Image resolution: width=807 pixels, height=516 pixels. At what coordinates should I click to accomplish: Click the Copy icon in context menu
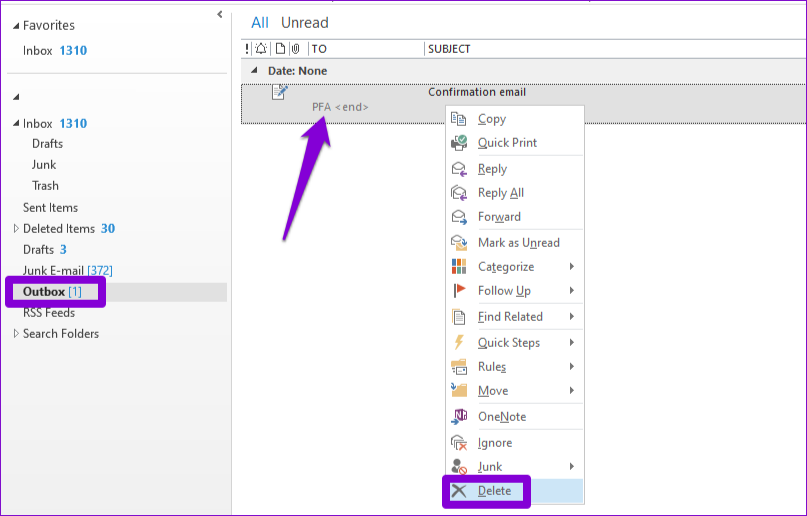459,119
